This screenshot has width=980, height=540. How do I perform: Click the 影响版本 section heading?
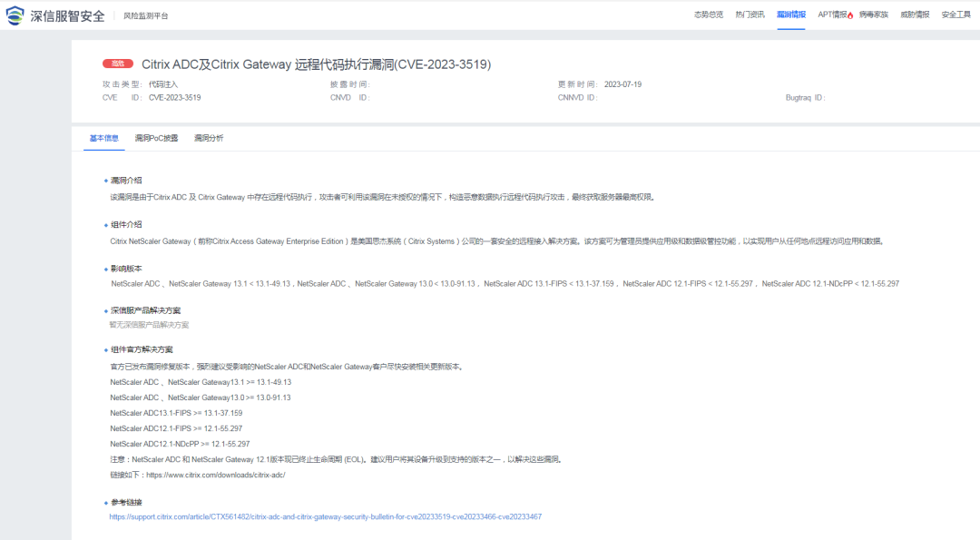[x=126, y=269]
